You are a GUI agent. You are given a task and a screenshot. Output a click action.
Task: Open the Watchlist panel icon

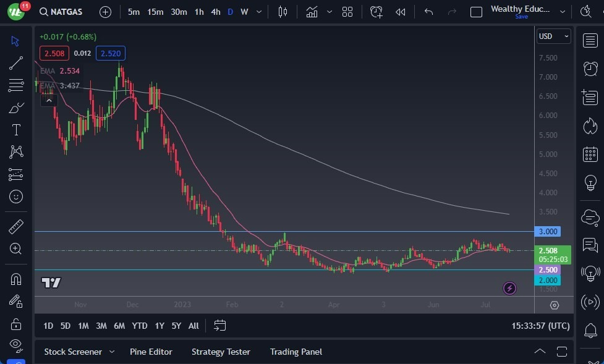pos(590,40)
